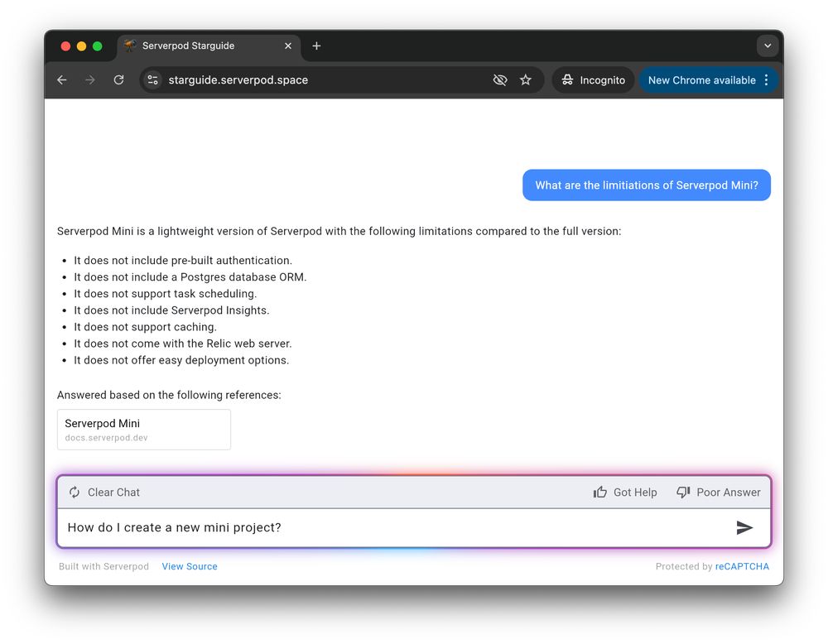Click the View Source link
This screenshot has height=644, width=828.
click(190, 566)
